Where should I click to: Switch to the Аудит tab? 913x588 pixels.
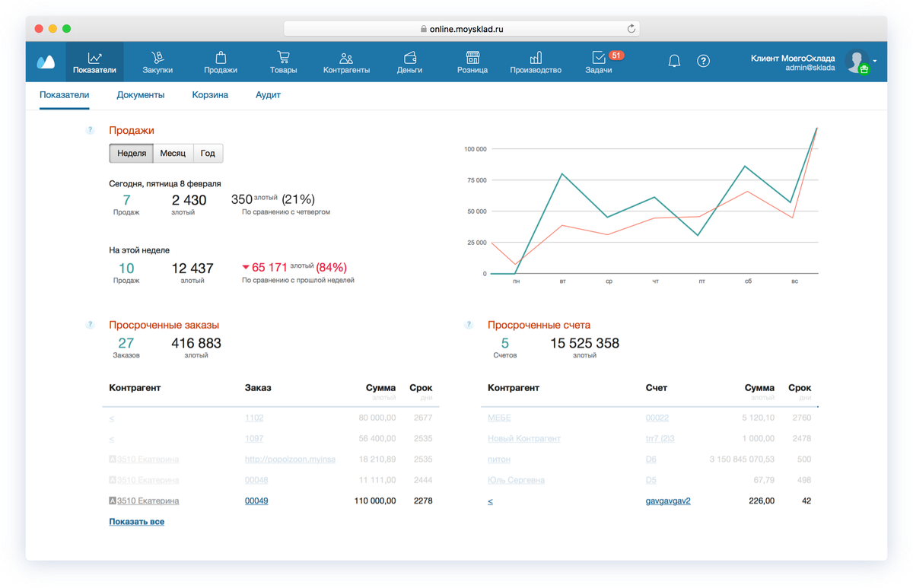[268, 95]
